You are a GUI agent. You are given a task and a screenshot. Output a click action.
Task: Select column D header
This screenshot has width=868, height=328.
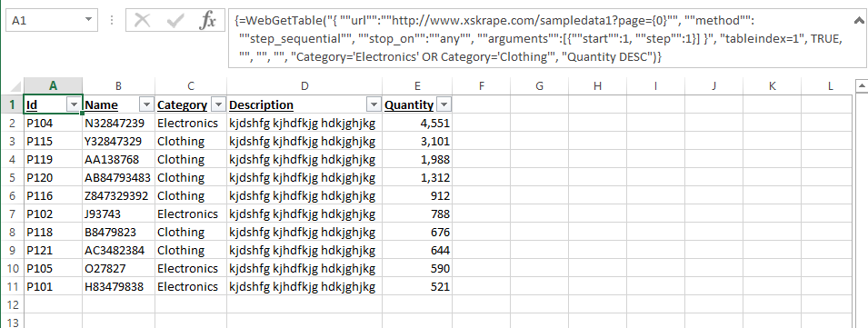coord(304,85)
